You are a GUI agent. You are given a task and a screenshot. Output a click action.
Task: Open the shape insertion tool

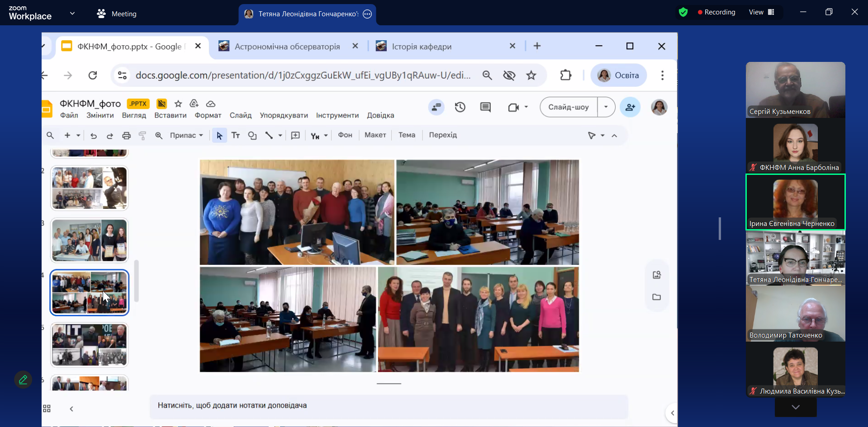point(253,136)
